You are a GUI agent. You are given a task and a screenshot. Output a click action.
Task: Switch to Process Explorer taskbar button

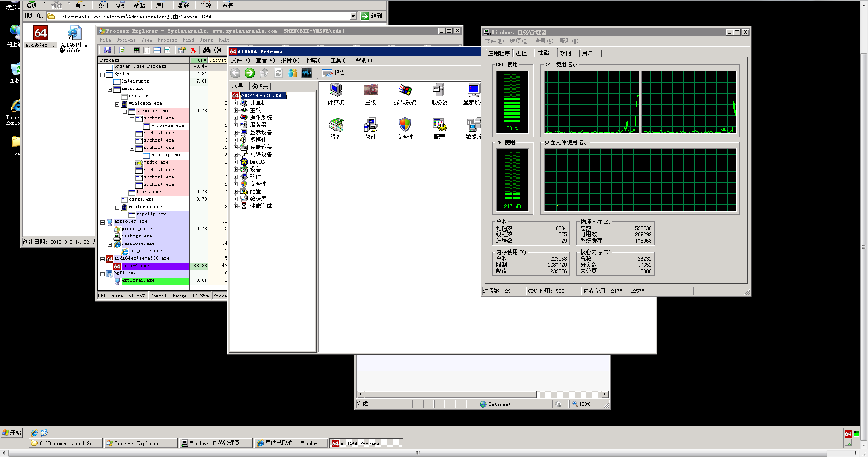point(141,443)
